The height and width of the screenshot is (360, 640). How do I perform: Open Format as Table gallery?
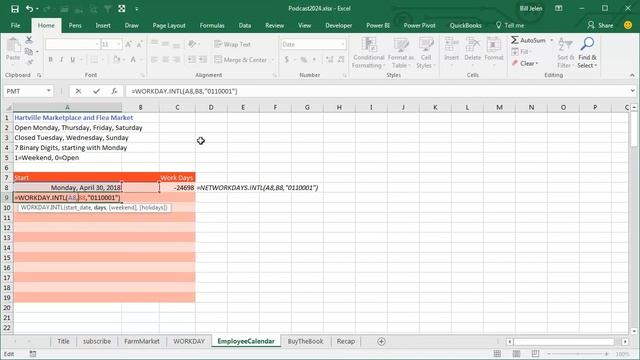tap(400, 53)
